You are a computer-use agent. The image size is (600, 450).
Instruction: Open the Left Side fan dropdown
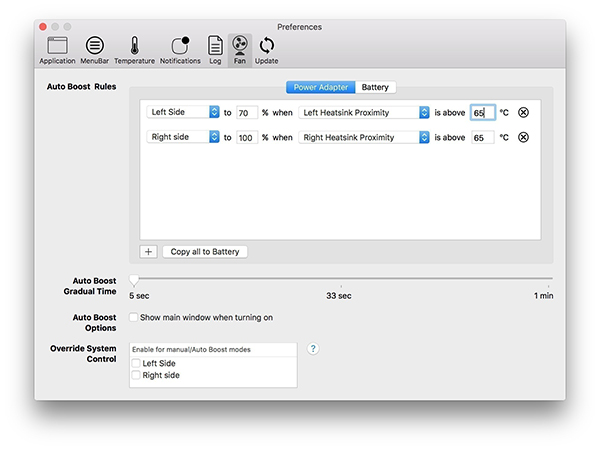(x=183, y=113)
